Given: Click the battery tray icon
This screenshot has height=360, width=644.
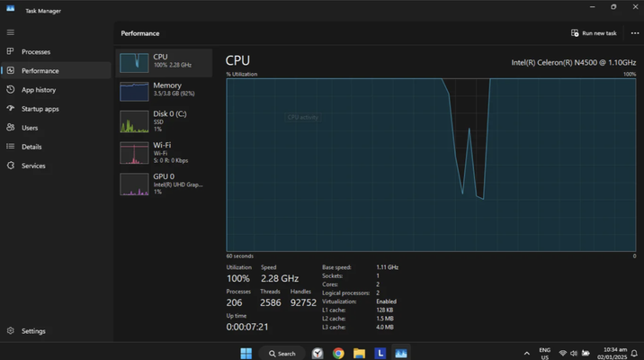Looking at the screenshot, I should 586,353.
